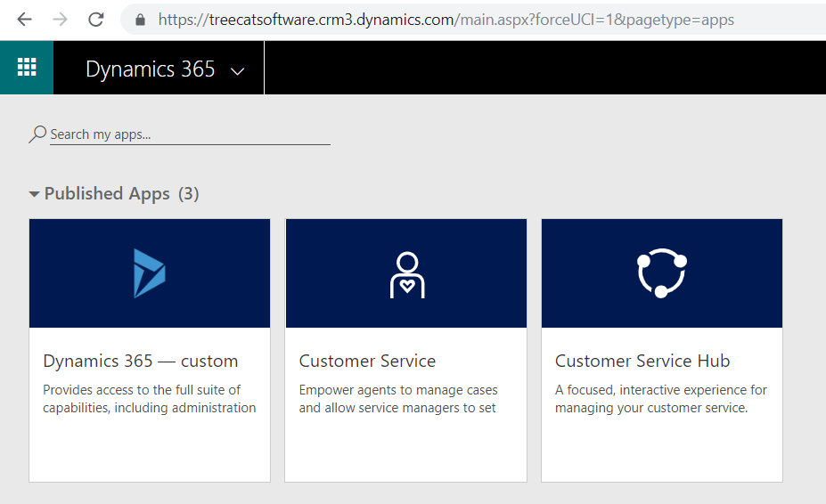This screenshot has height=504, width=826.
Task: Click the Customer Service person-heart icon
Action: coord(406,274)
